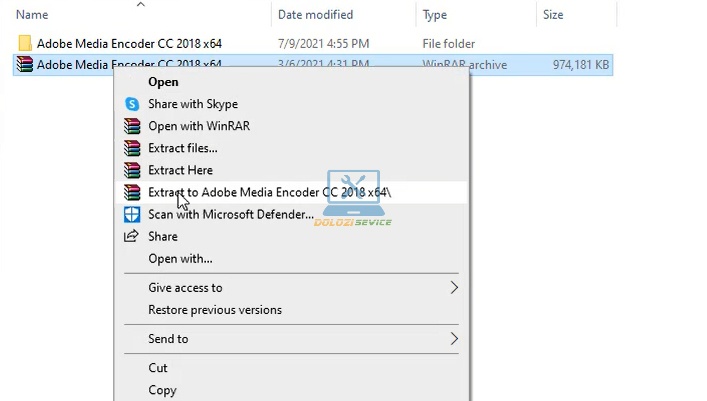The image size is (707, 401).
Task: Select the WinRAR archive file icon
Action: pyautogui.click(x=25, y=65)
